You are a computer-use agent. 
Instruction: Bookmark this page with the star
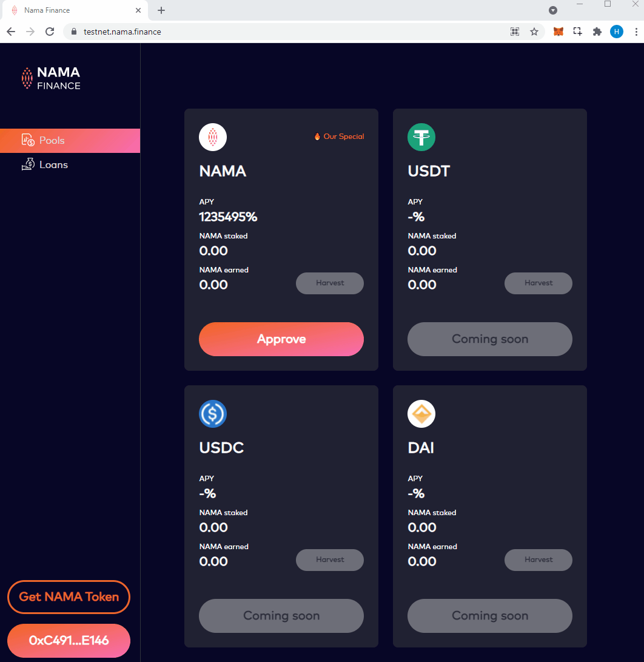[534, 32]
